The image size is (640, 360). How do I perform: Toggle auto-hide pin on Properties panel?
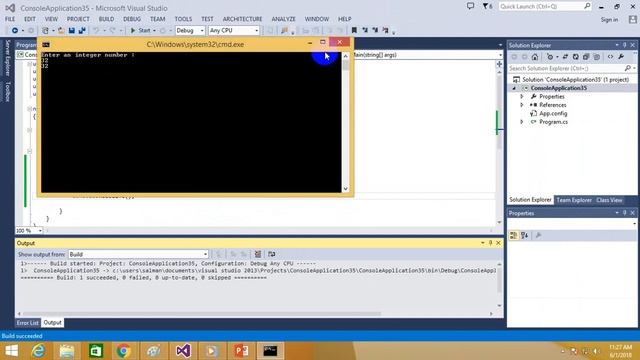click(x=624, y=213)
